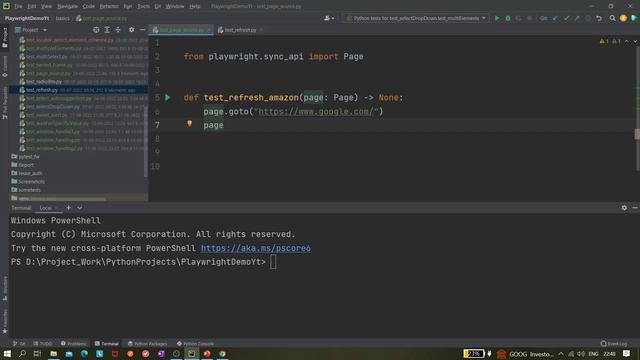Select the Local terminal tab

pyautogui.click(x=45, y=208)
